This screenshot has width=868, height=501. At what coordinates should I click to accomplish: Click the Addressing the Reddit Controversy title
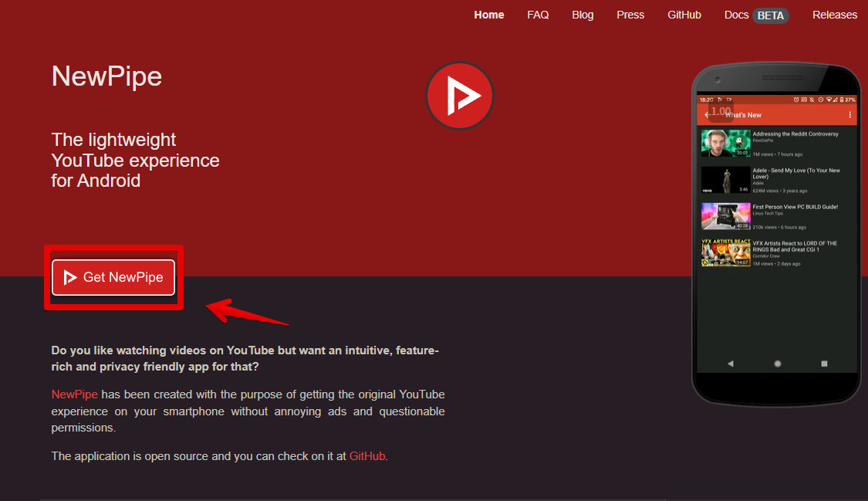coord(795,134)
